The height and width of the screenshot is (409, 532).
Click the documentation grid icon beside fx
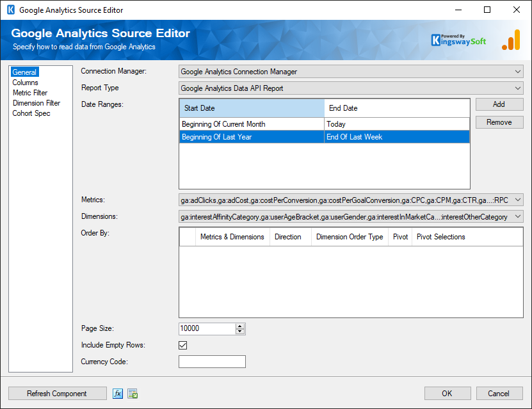click(133, 394)
